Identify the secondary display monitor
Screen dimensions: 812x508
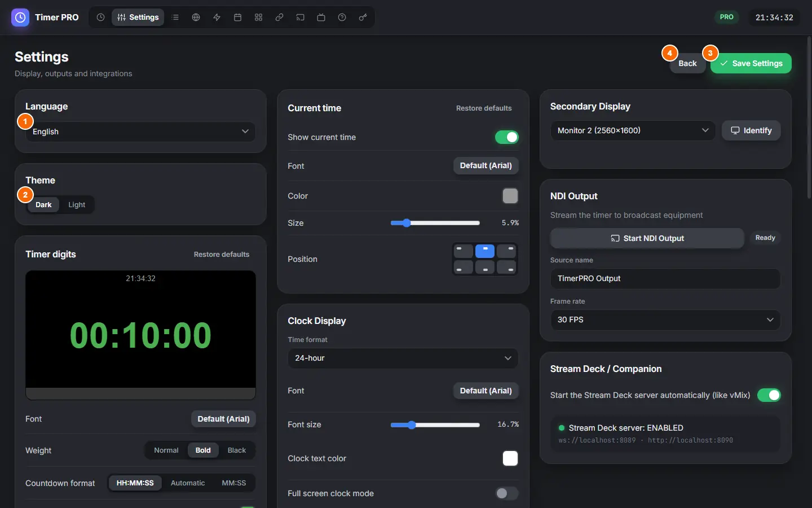[751, 130]
